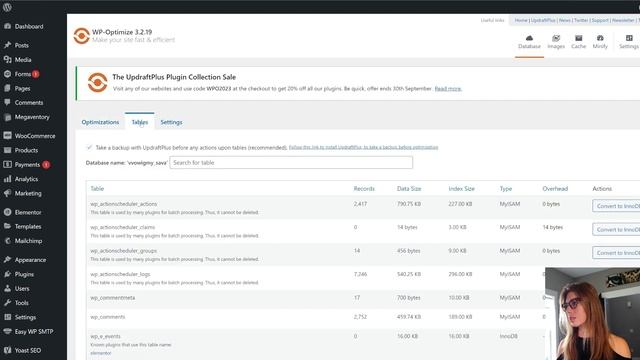640x360 pixels.
Task: Open the UpdraftPlus install link
Action: 363,147
